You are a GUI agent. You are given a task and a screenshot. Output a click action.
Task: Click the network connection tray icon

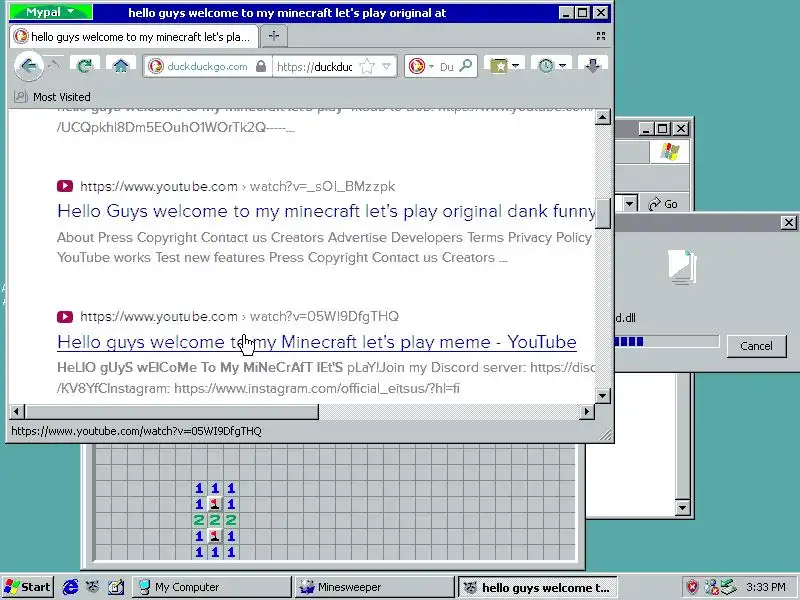(711, 587)
